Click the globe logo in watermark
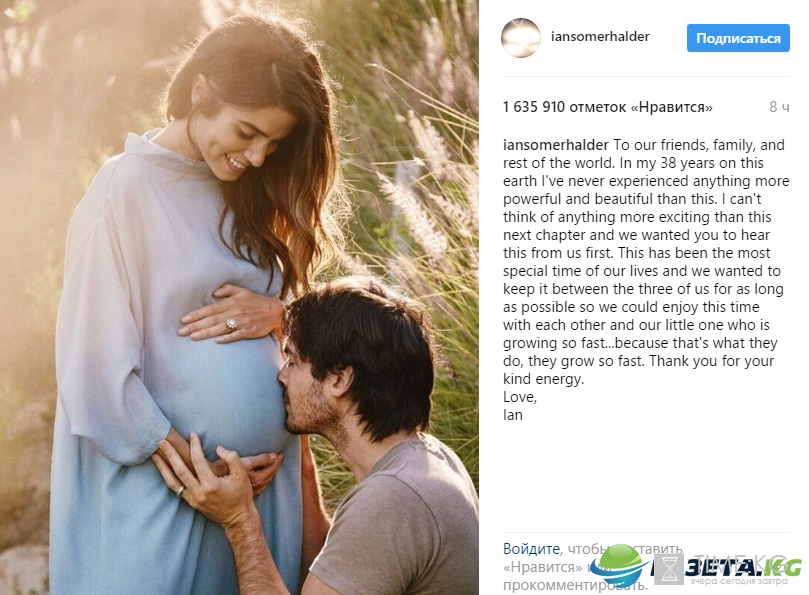 (x=618, y=566)
